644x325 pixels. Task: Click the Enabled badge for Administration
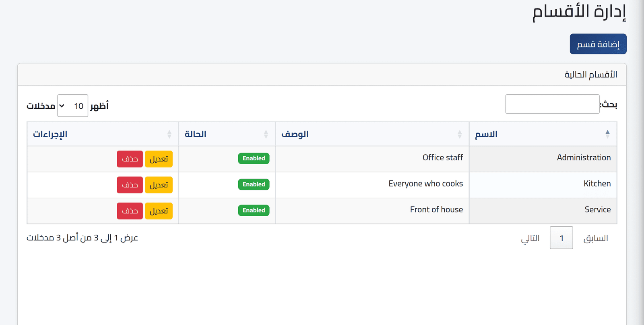coord(254,158)
